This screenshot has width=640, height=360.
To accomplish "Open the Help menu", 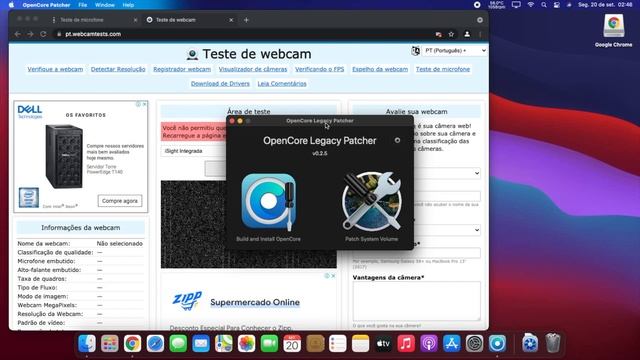I will [x=128, y=5].
